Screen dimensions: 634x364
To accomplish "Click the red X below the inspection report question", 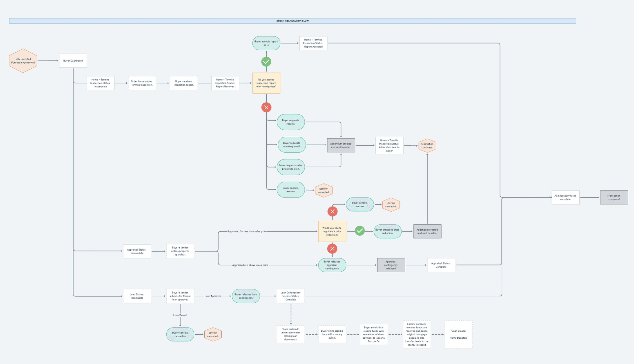I will point(266,107).
